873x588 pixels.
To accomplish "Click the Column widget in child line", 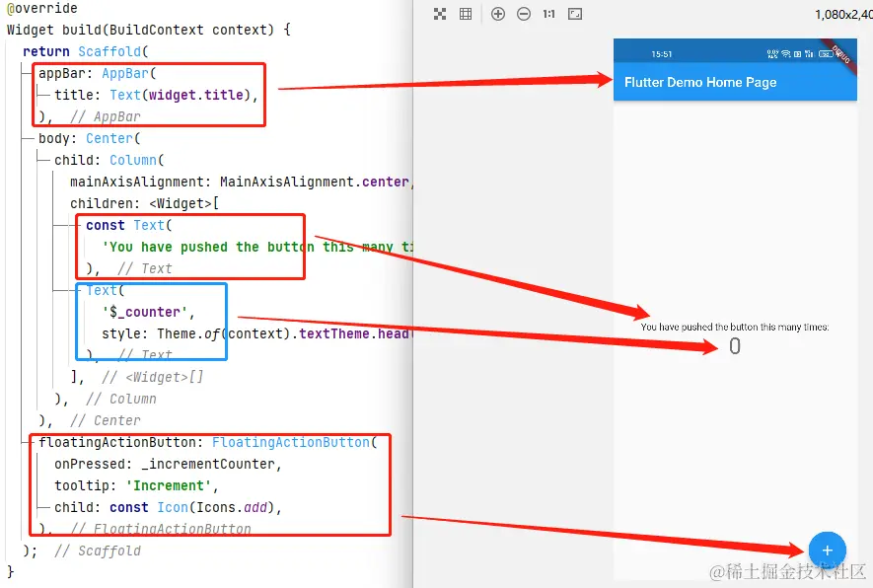I will (133, 160).
